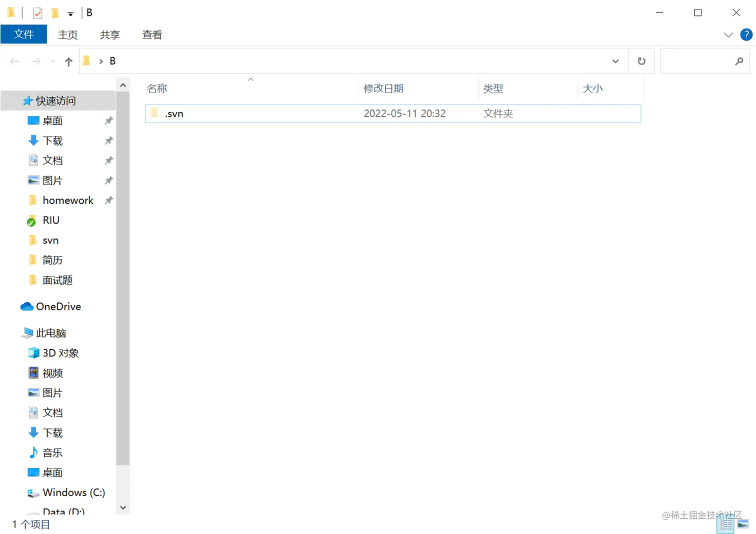Screen dimensions: 756x534
Task: Refresh the current folder view
Action: click(x=641, y=61)
